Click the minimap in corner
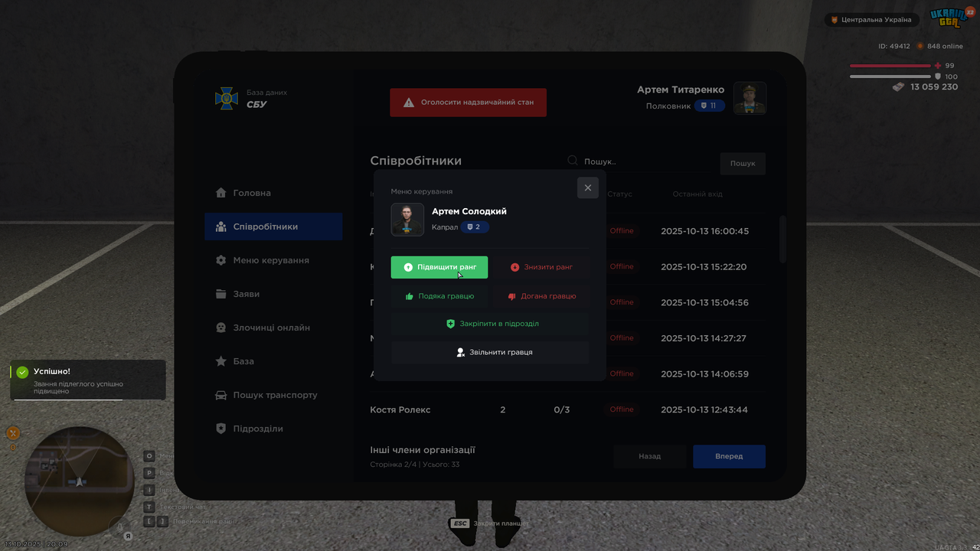The height and width of the screenshot is (551, 980). tap(80, 481)
